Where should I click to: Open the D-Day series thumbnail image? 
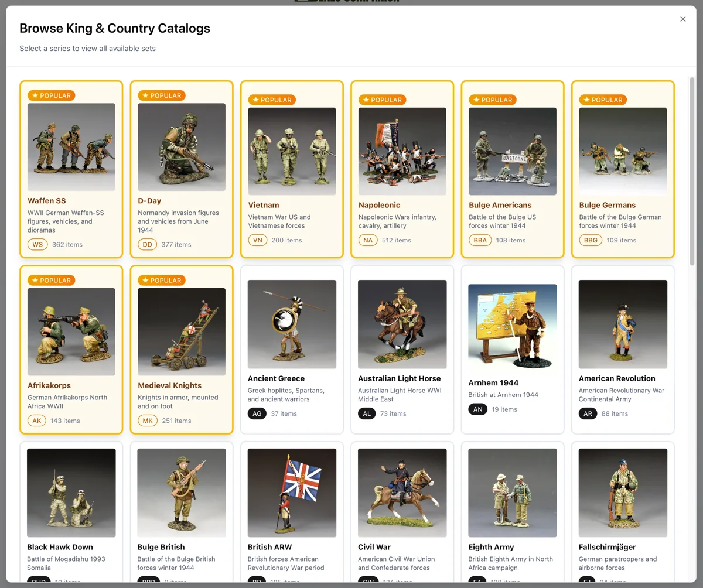[x=182, y=147]
